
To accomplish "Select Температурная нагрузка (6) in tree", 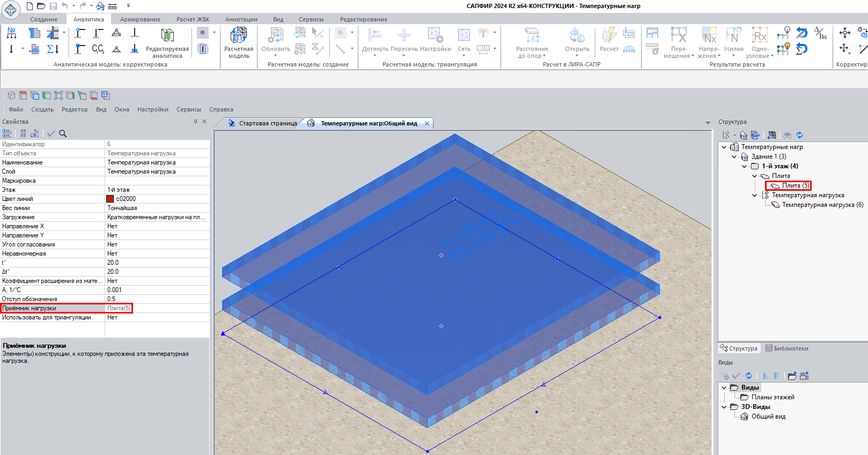I will [822, 205].
